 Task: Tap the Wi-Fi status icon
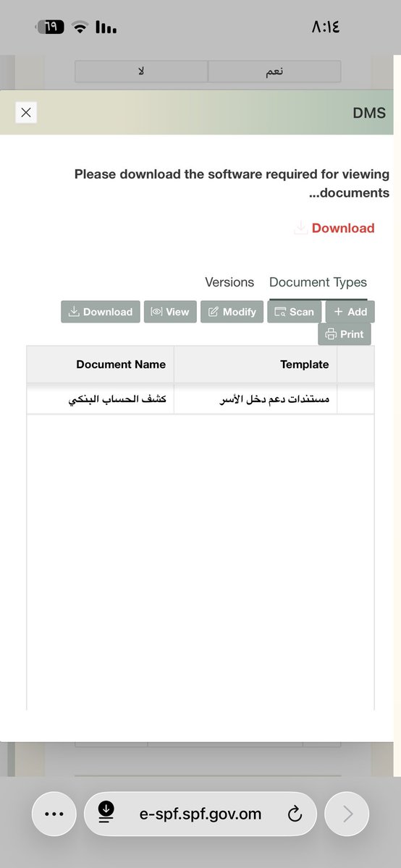click(x=79, y=27)
